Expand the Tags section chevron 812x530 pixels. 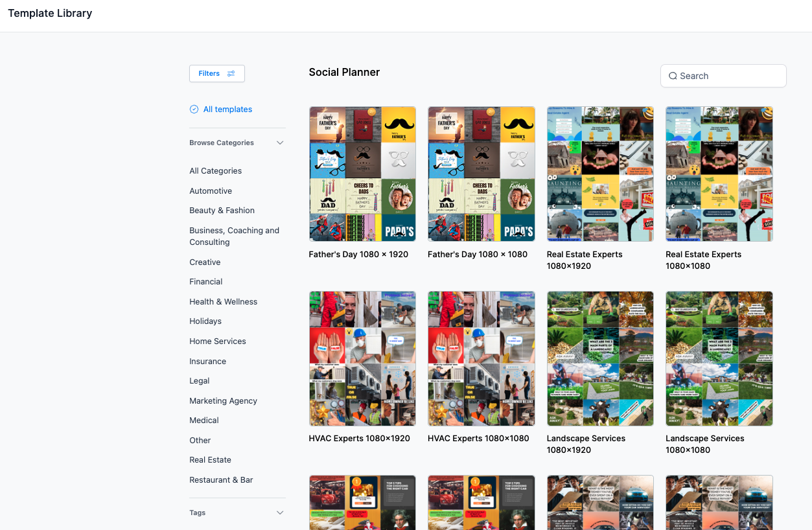280,513
